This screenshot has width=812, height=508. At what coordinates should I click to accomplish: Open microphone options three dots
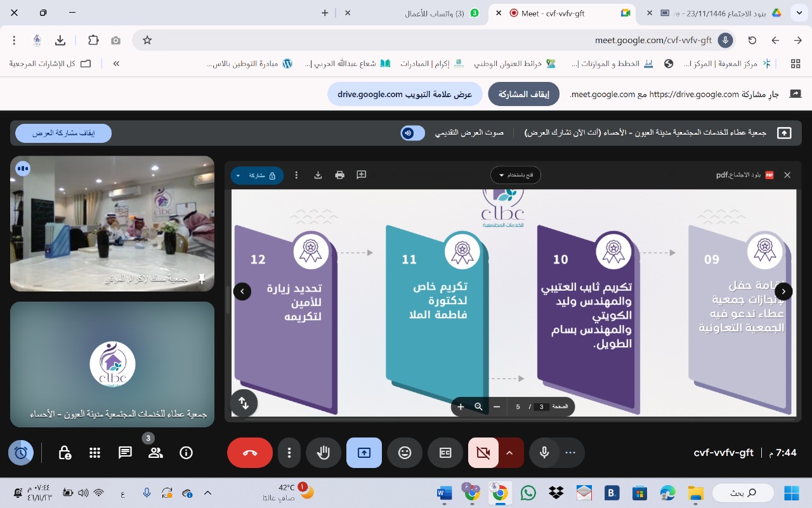point(570,453)
